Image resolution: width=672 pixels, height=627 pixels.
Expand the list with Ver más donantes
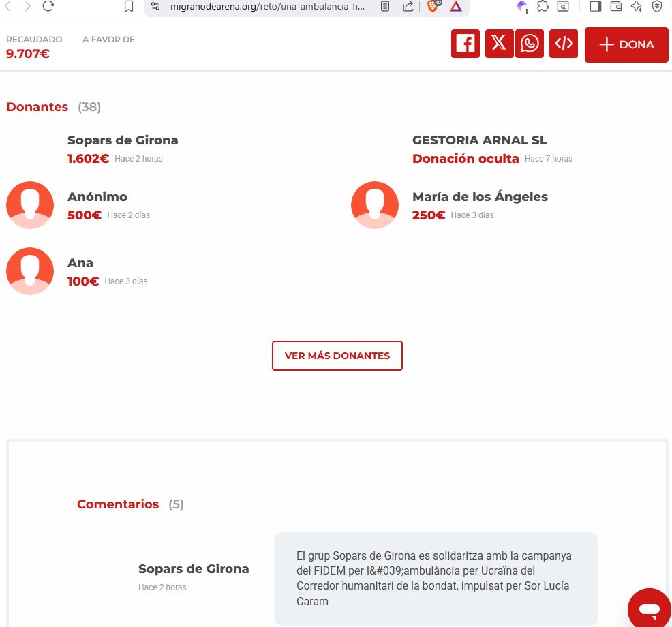click(x=337, y=356)
